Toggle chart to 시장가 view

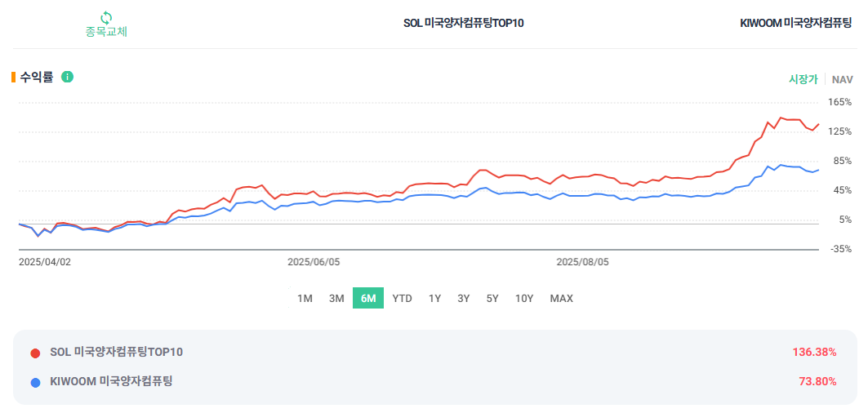coord(803,79)
